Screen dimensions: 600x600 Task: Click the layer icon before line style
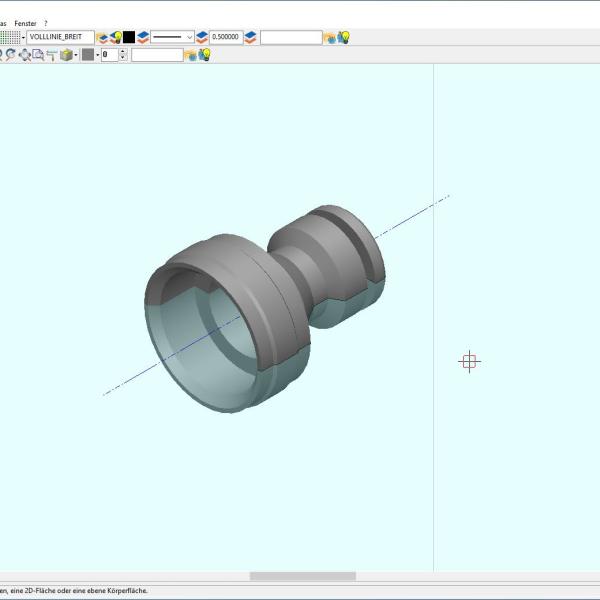tap(143, 38)
